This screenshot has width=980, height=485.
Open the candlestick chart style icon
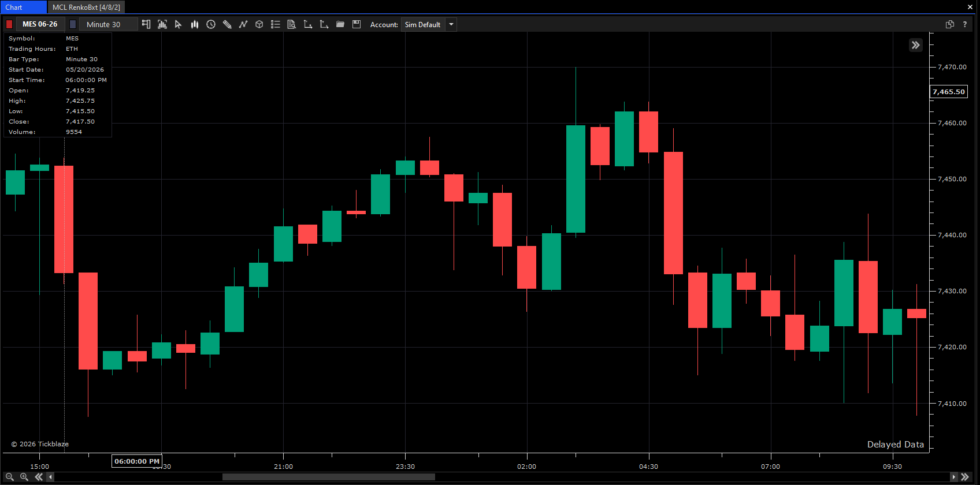click(x=195, y=24)
